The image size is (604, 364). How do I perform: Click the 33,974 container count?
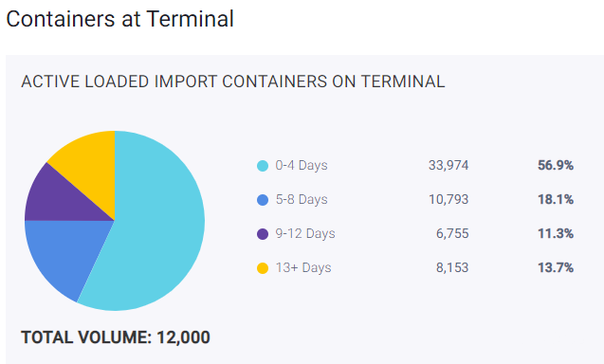(x=448, y=166)
